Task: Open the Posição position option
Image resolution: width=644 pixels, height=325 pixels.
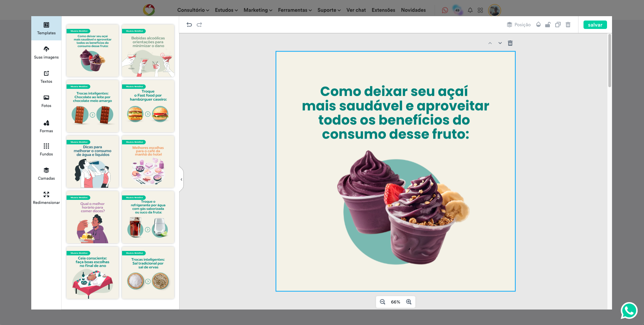Action: click(519, 25)
